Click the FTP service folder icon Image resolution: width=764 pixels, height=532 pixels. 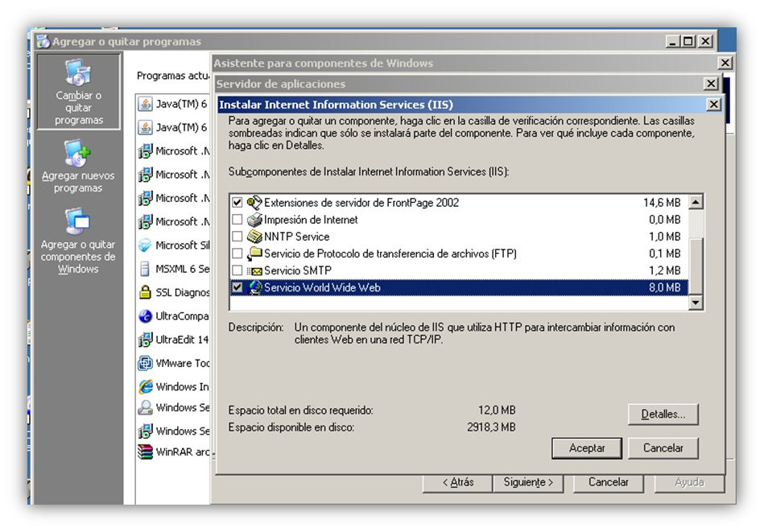coord(254,254)
